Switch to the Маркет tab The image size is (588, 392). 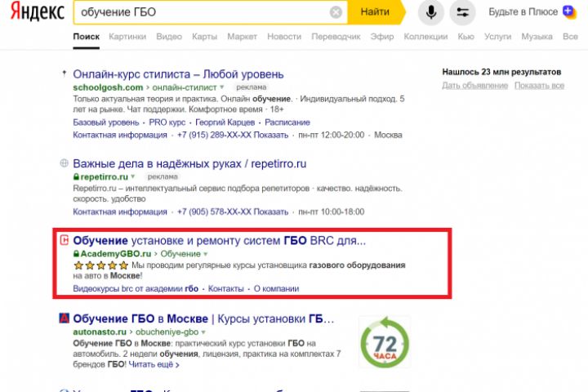click(243, 37)
